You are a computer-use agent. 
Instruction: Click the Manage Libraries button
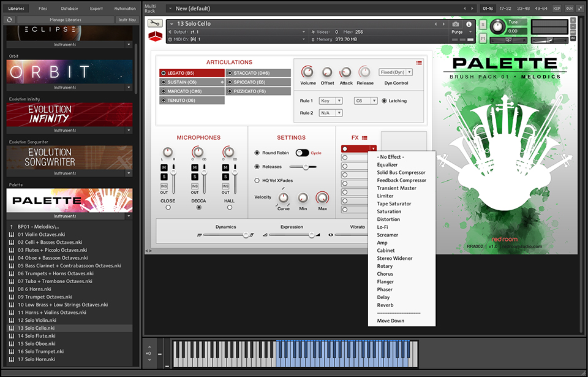click(66, 20)
